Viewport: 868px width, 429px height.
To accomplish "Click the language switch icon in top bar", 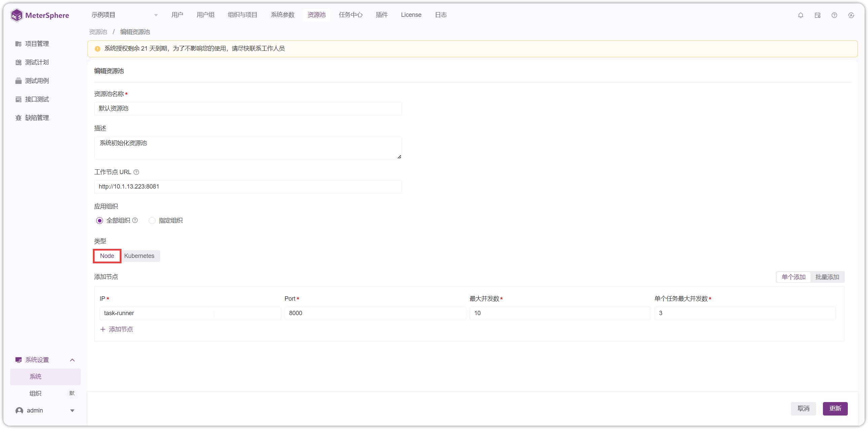I will click(x=851, y=15).
